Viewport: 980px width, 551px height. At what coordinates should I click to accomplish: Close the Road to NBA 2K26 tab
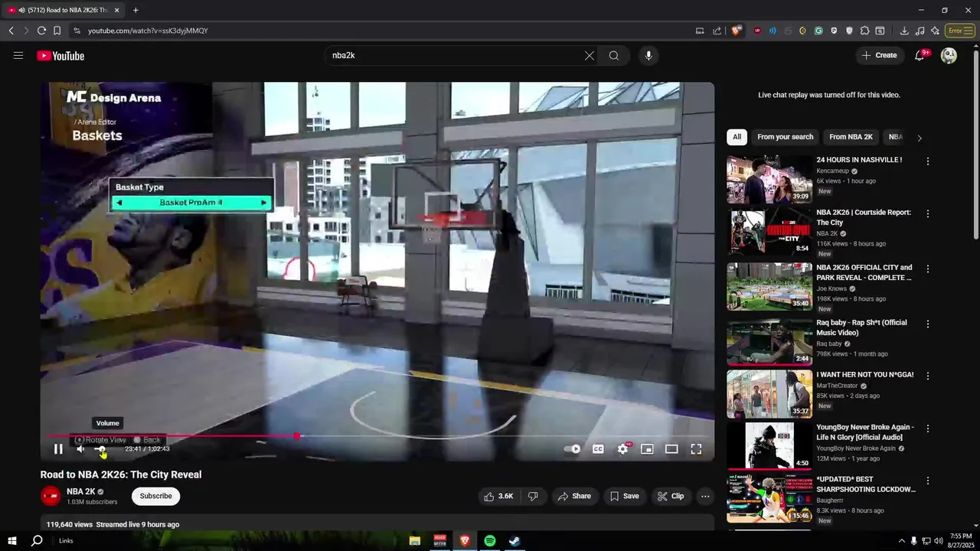point(117,10)
